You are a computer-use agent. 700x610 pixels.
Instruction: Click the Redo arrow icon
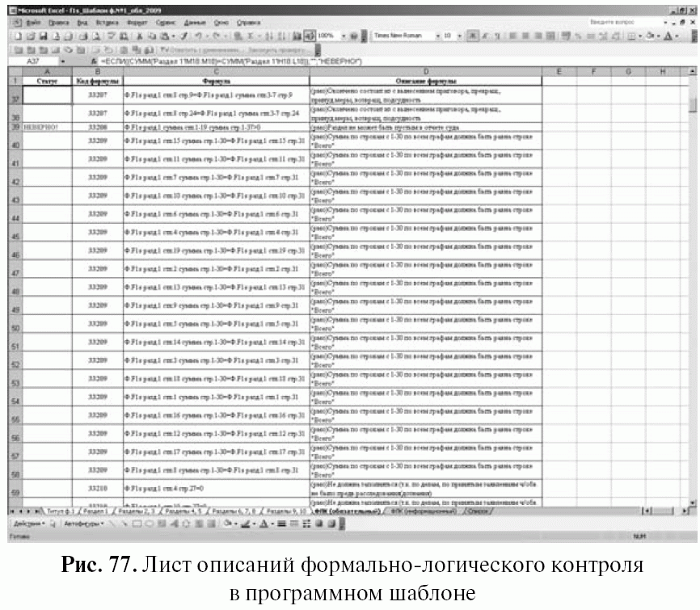[x=217, y=36]
